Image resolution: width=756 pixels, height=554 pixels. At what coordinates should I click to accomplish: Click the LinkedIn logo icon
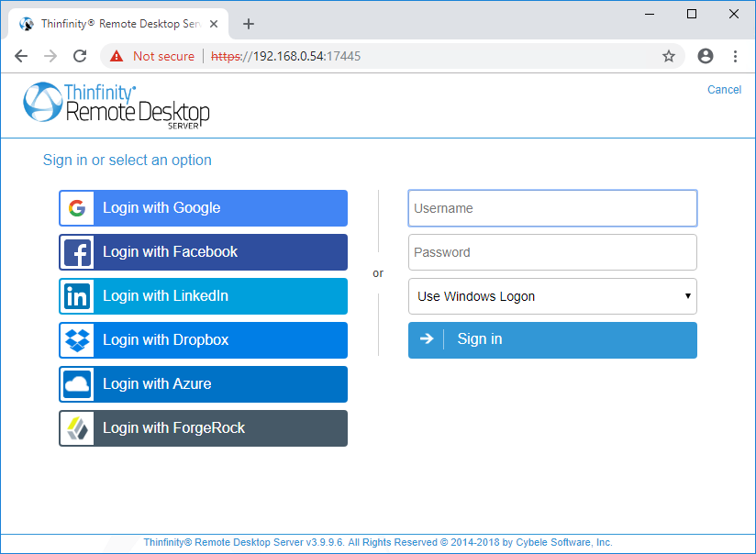[x=77, y=296]
